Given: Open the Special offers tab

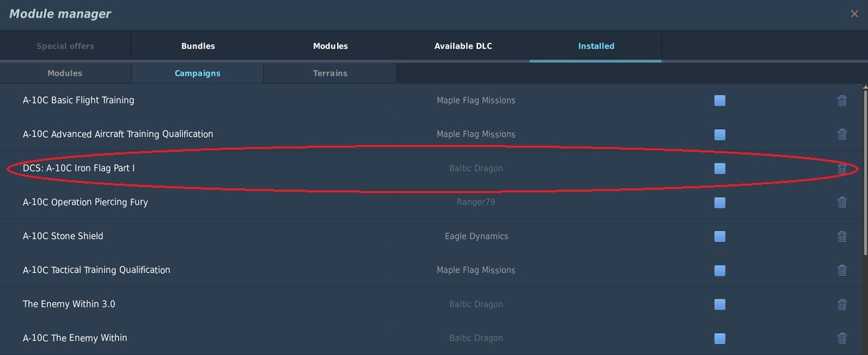Looking at the screenshot, I should pyautogui.click(x=65, y=46).
